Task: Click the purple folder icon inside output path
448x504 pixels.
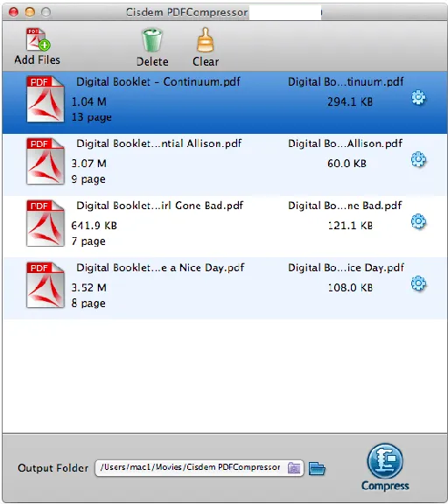Action: [x=294, y=468]
